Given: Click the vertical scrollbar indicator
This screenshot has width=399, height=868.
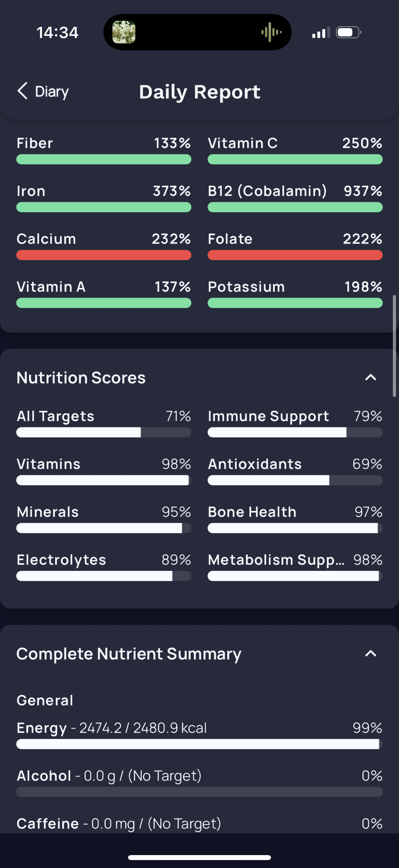Looking at the screenshot, I should pyautogui.click(x=394, y=346).
